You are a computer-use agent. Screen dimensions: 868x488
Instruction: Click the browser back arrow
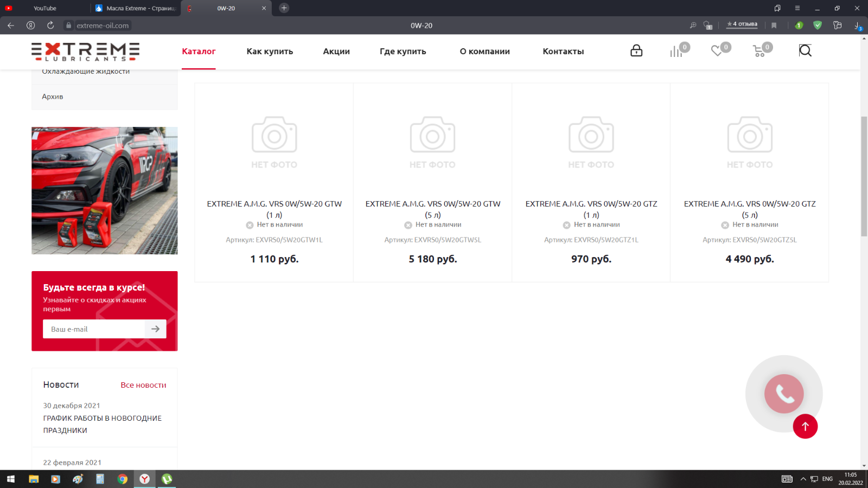[x=11, y=25]
